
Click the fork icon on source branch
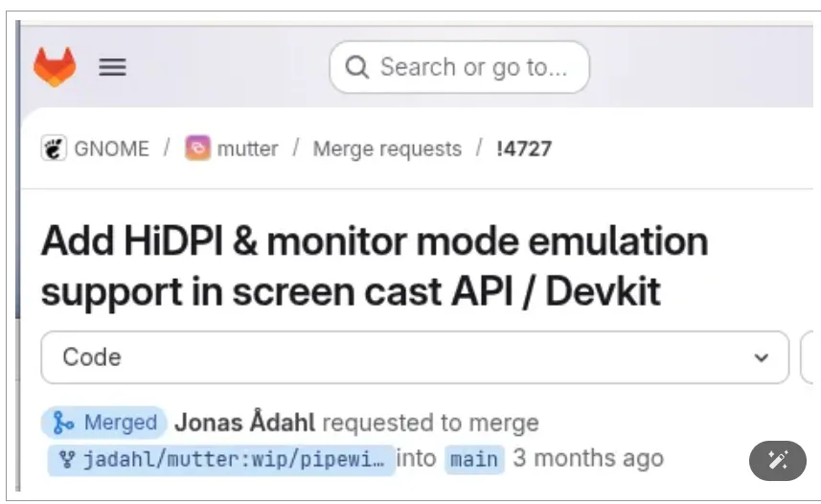pos(67,459)
